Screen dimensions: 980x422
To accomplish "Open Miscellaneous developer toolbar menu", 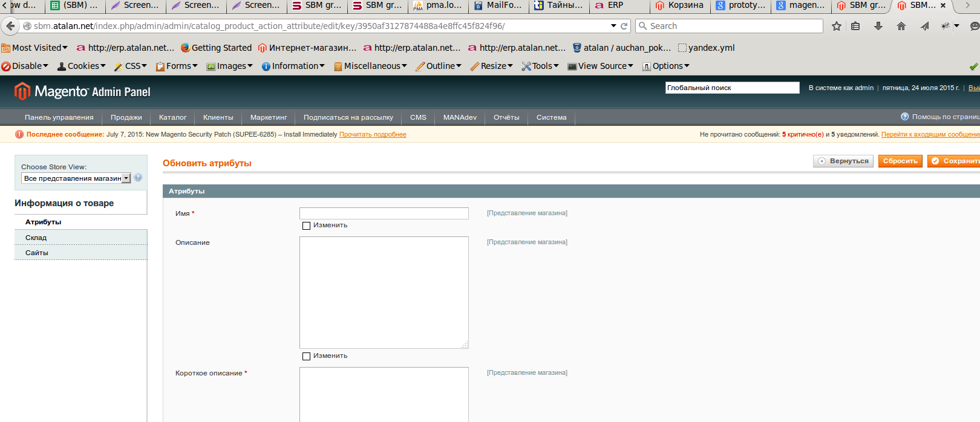I will (371, 66).
